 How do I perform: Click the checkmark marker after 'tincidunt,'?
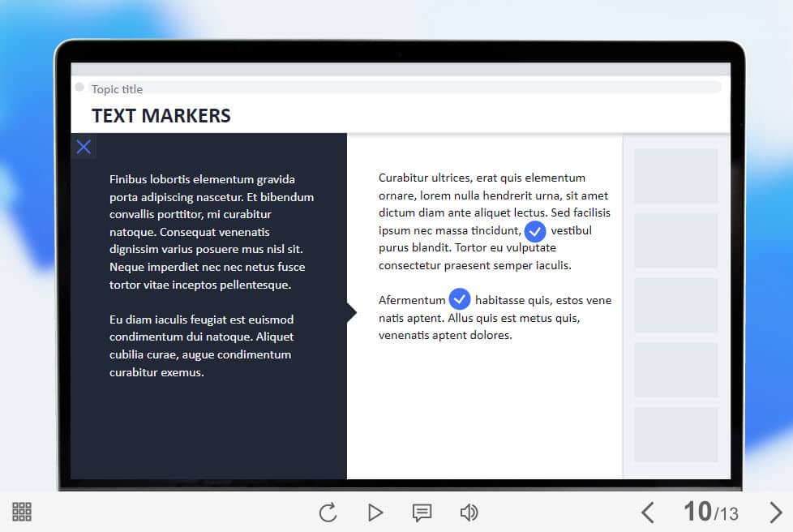(535, 231)
